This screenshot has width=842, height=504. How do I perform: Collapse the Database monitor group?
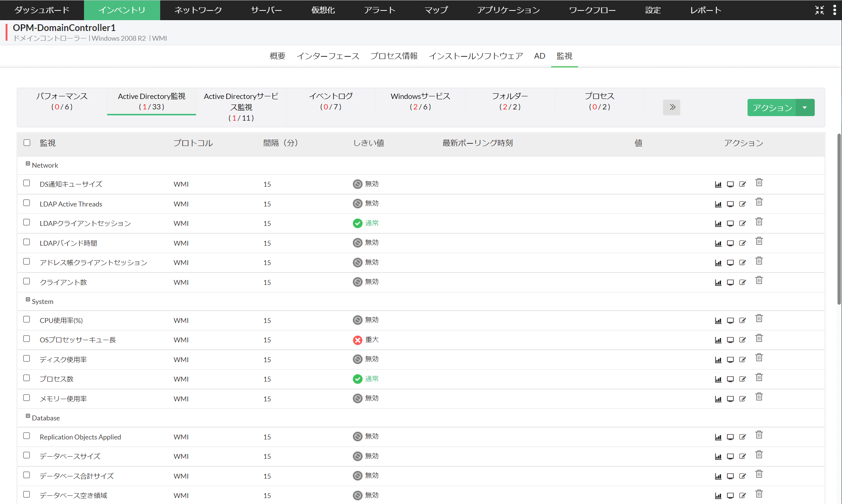coord(28,416)
